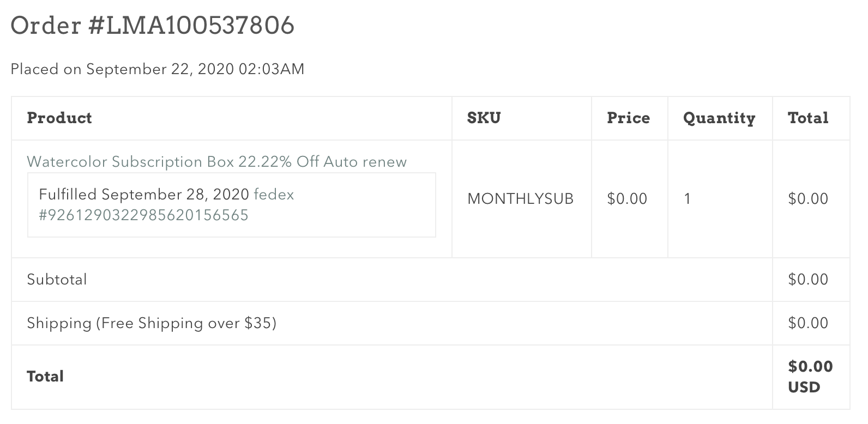
Task: Click the Product column header
Action: click(x=59, y=118)
